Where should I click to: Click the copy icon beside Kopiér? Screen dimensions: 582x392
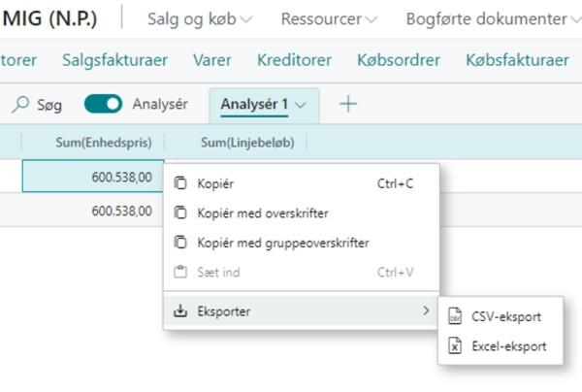[180, 183]
